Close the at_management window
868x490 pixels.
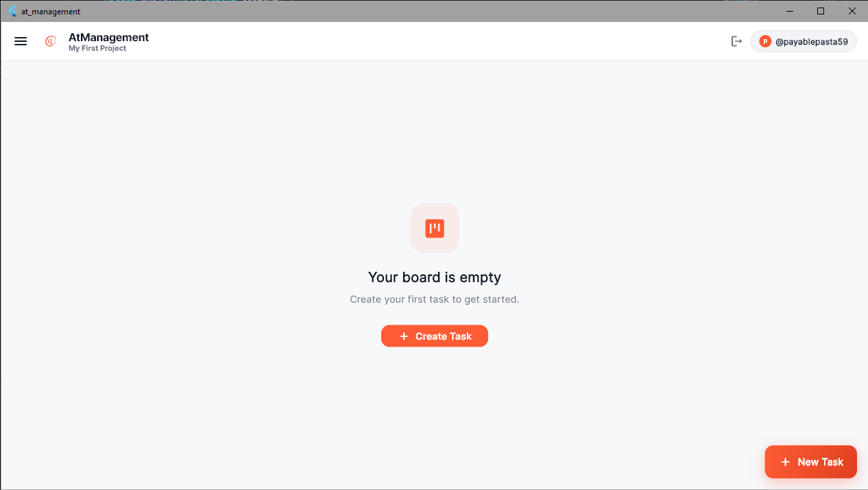pyautogui.click(x=852, y=11)
